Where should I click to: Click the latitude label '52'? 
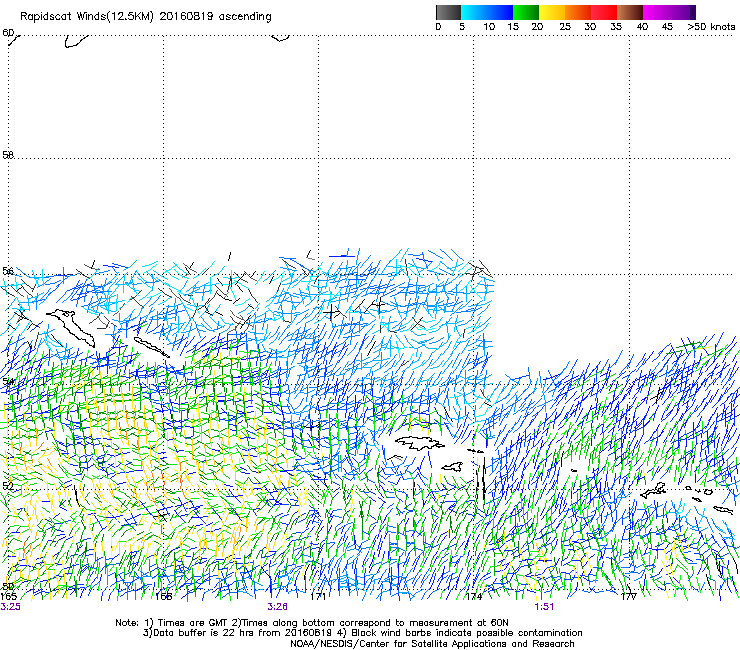click(8, 486)
